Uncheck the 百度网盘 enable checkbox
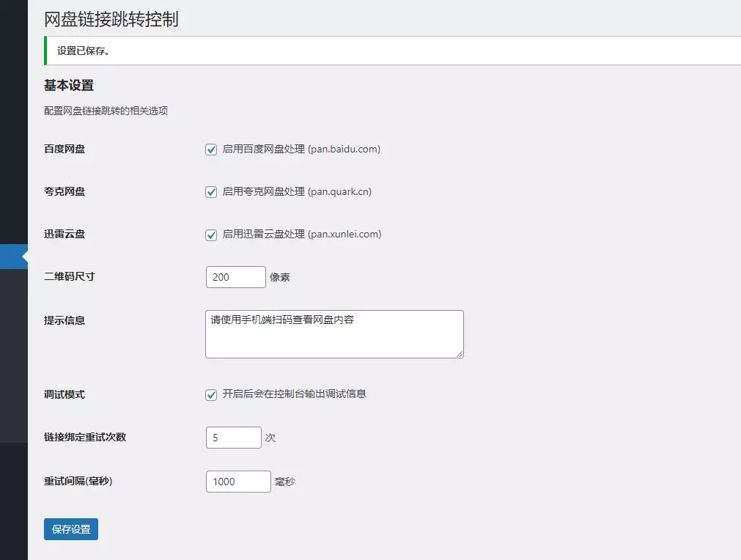 (x=211, y=150)
